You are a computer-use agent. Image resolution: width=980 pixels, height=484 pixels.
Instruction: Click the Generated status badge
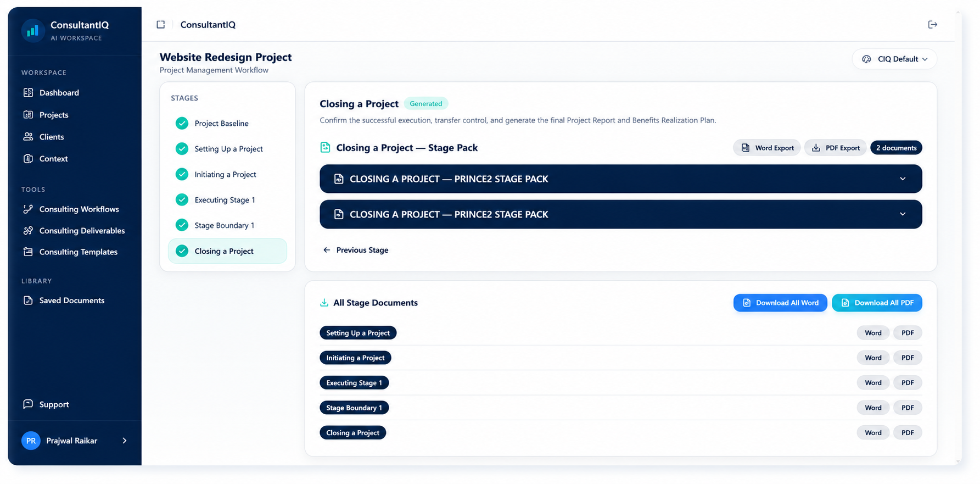pyautogui.click(x=426, y=104)
